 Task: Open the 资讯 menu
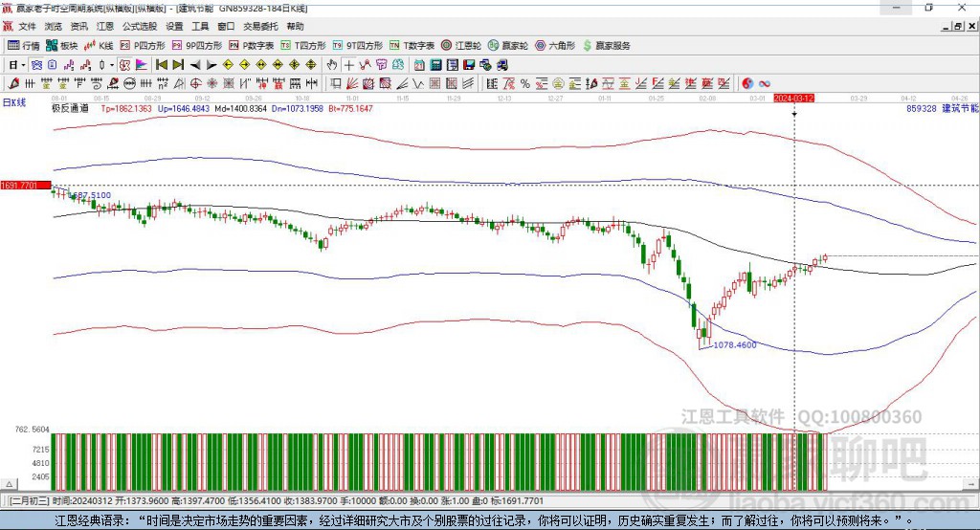(78, 26)
